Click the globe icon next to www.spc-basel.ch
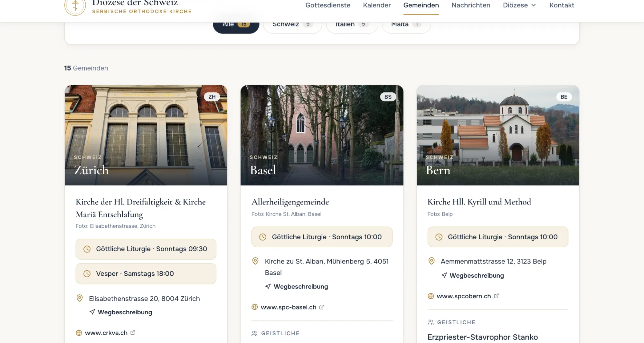This screenshot has height=343, width=644. 255,307
